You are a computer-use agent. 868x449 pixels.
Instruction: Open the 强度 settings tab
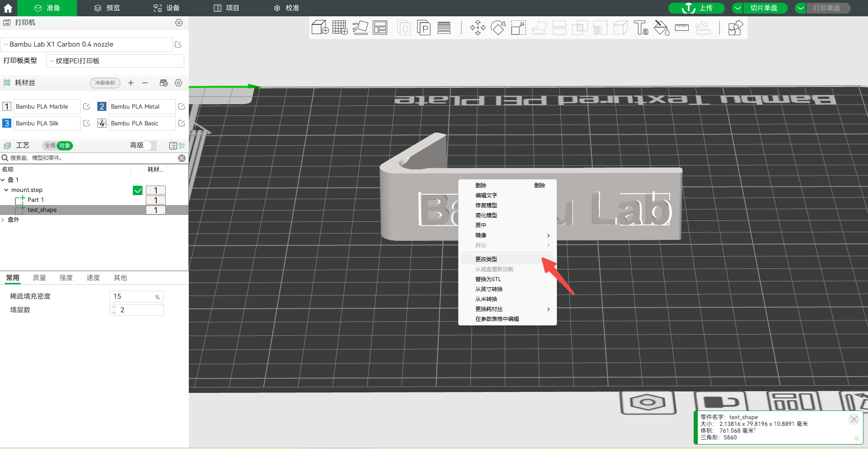(x=66, y=278)
